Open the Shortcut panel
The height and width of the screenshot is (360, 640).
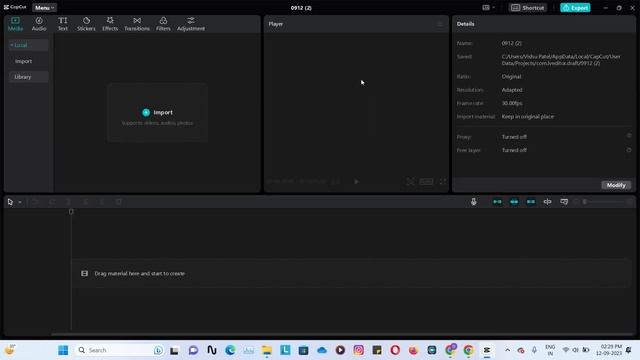(x=528, y=8)
